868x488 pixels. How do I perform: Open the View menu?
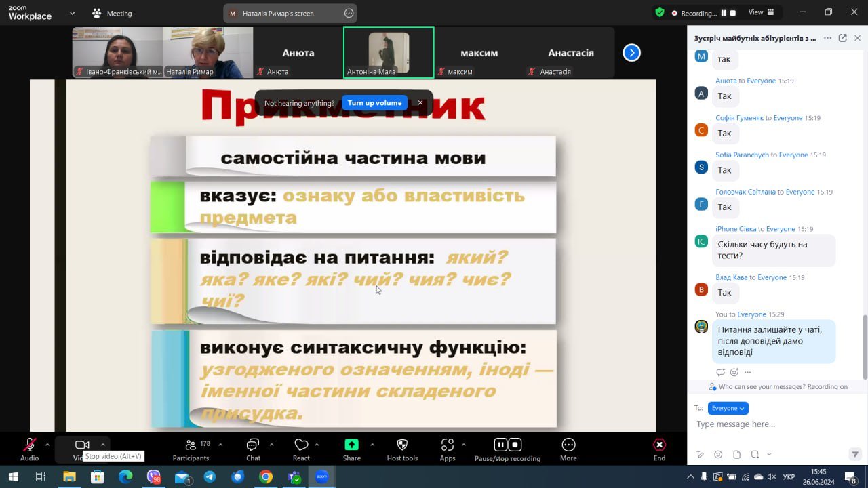coord(760,12)
